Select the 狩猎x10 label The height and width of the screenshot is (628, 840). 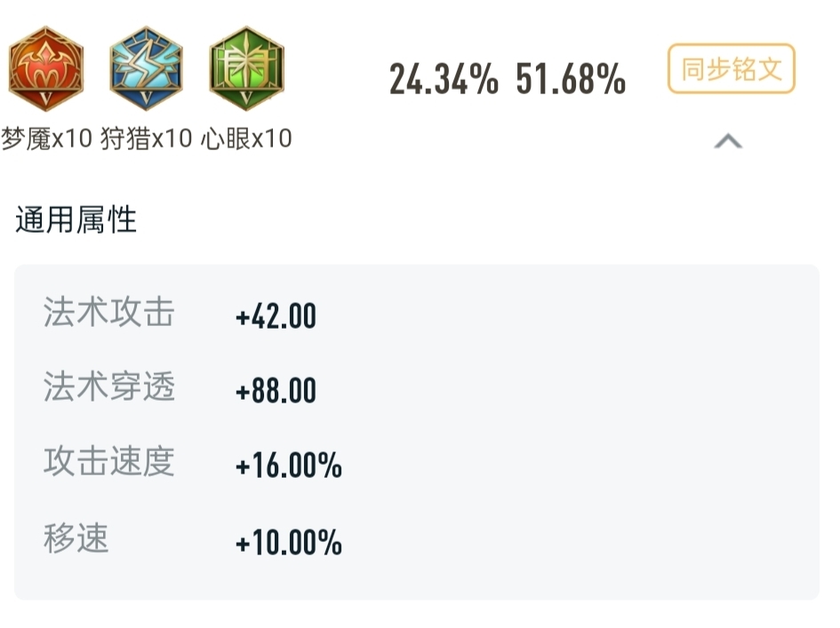point(147,139)
